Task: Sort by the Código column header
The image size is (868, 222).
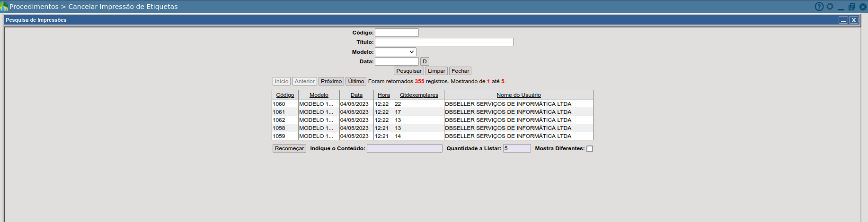Action: [285, 95]
